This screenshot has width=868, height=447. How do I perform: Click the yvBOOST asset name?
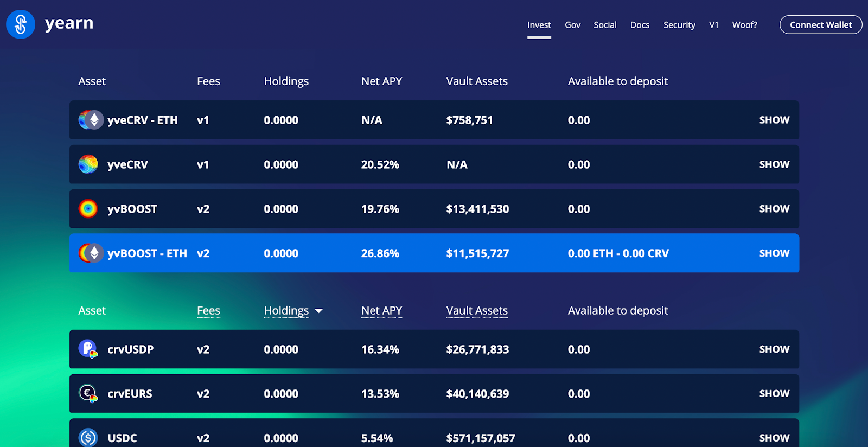132,209
